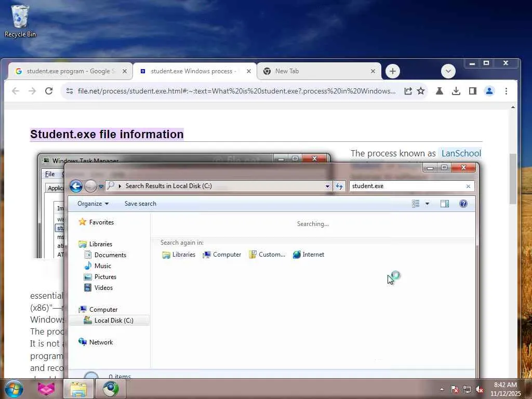Open Chrome tab search dropdown

(448, 71)
